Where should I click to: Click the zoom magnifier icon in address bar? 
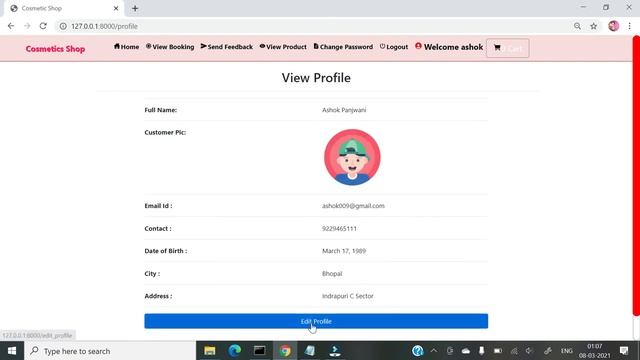coord(577,26)
